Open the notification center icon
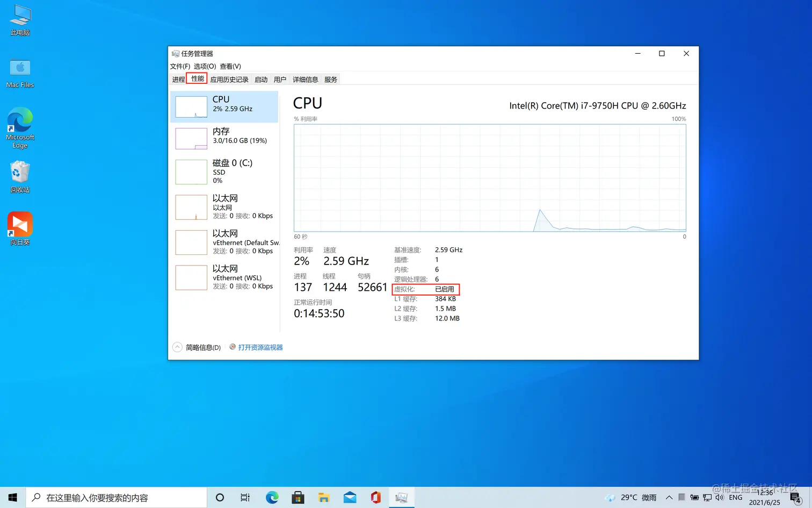Image resolution: width=812 pixels, height=508 pixels. 796,498
